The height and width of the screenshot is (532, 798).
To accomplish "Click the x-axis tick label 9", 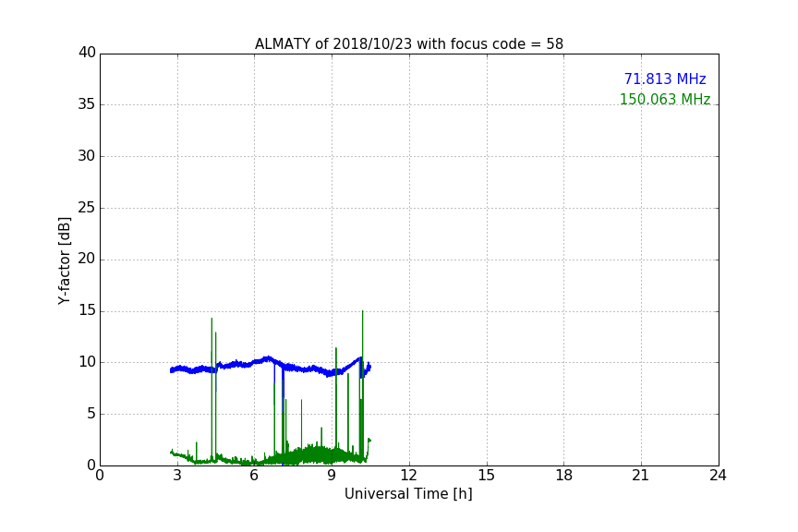I will pos(332,476).
